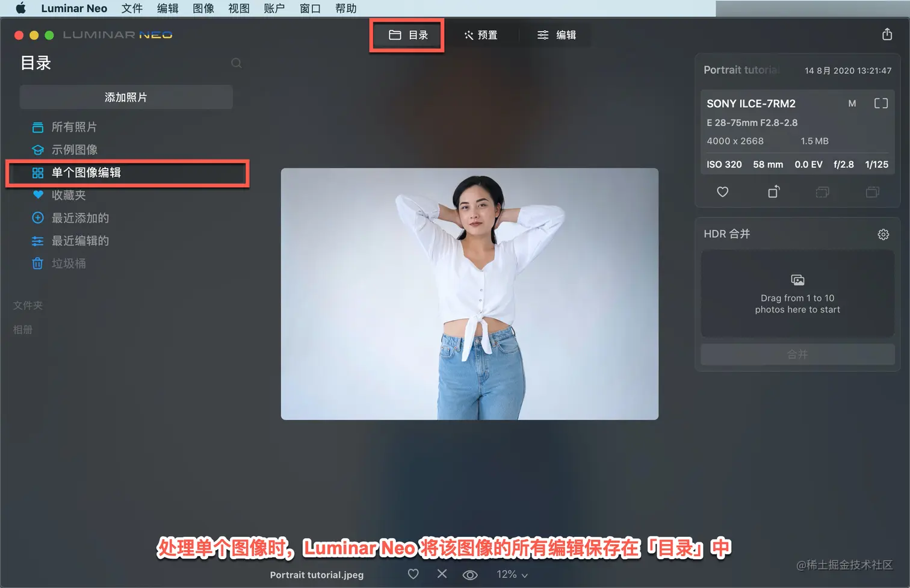Click the 4000 x 2668 dimensions text
Image resolution: width=910 pixels, height=588 pixels.
click(x=735, y=141)
